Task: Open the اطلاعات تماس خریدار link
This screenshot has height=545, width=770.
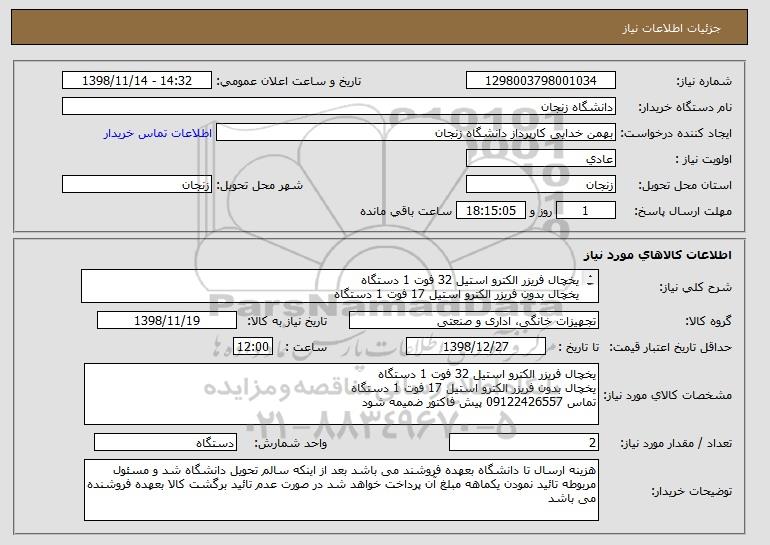Action: click(158, 133)
